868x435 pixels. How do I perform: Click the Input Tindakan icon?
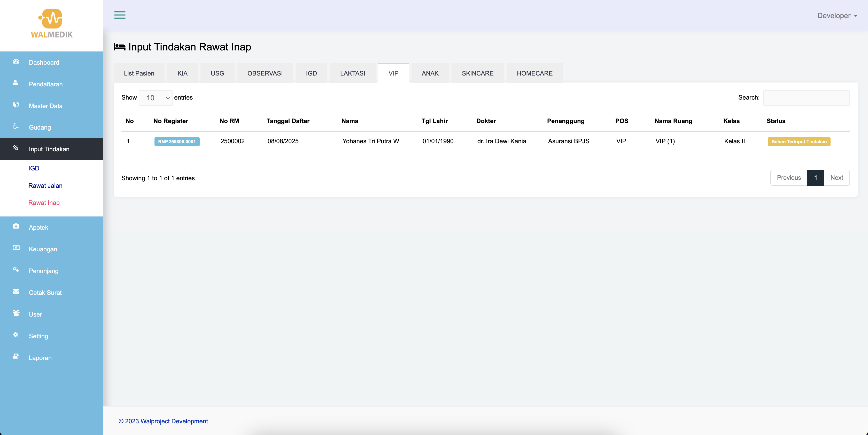pos(16,148)
